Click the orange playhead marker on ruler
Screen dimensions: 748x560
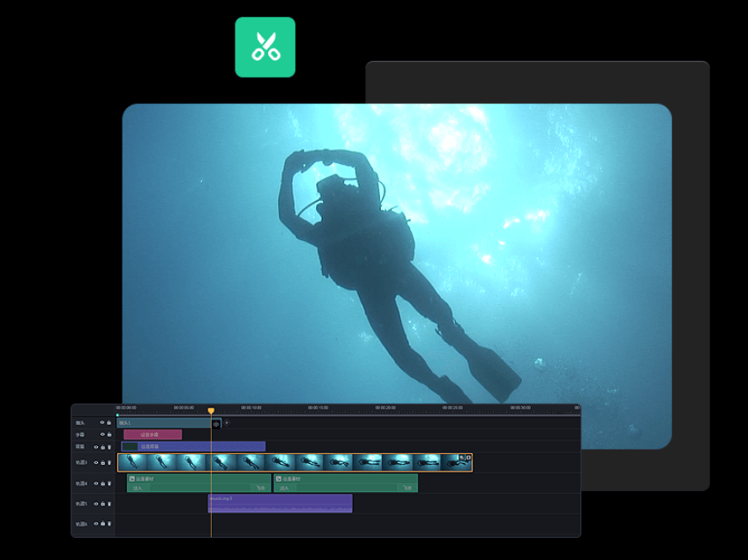[x=211, y=411]
